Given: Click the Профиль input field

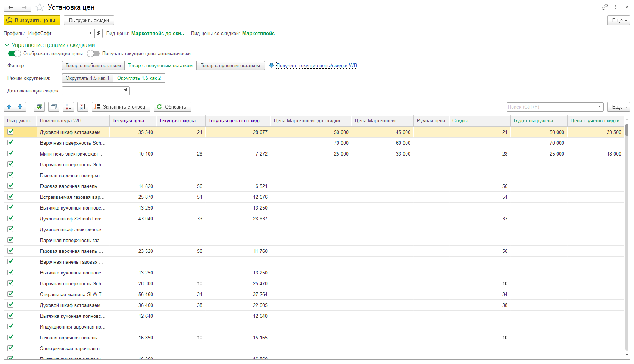Looking at the screenshot, I should 57,33.
